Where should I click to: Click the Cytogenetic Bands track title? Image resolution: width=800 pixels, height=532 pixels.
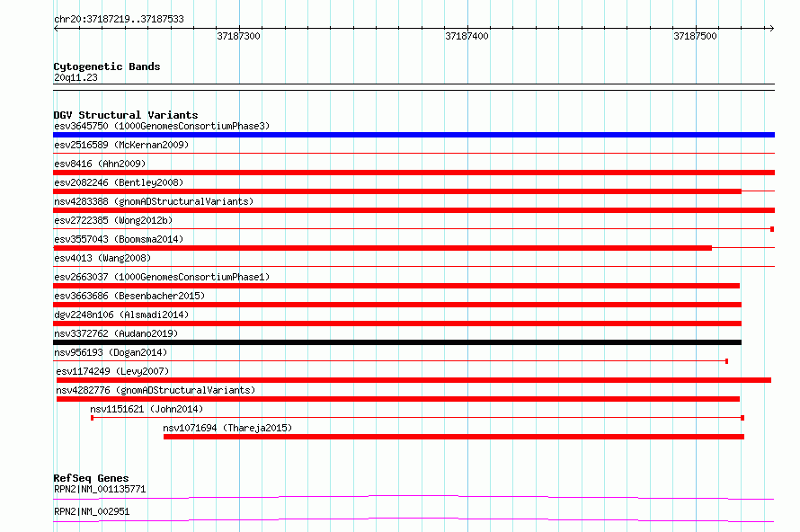coord(107,66)
